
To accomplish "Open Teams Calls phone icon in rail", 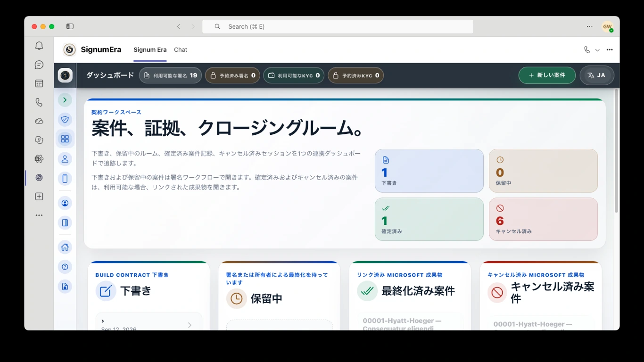I will coord(39,102).
